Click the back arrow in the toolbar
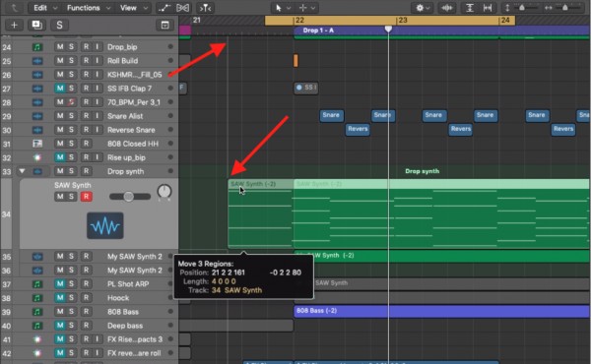591x364 pixels. pos(15,8)
